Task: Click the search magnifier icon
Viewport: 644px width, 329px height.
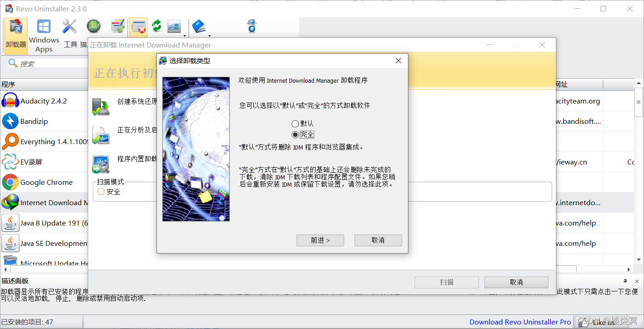Action: [x=13, y=63]
